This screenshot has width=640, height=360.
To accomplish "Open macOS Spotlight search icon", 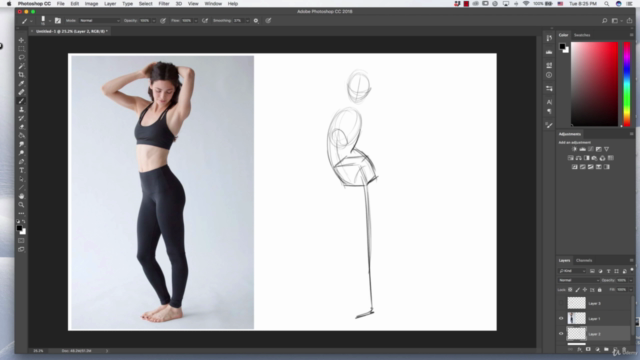I will coord(607,4).
